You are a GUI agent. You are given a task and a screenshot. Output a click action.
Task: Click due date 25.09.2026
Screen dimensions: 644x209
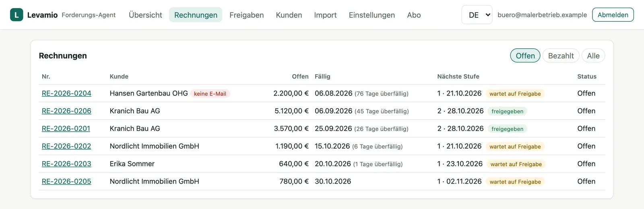click(333, 128)
